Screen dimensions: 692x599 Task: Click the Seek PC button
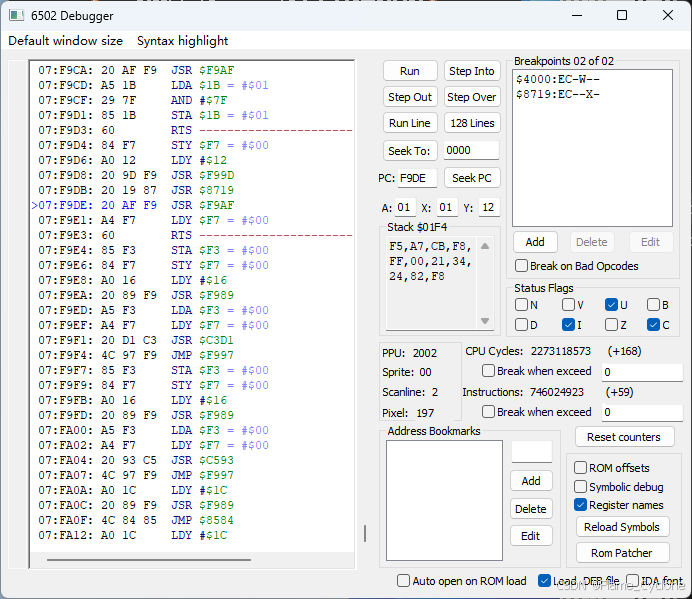click(472, 178)
